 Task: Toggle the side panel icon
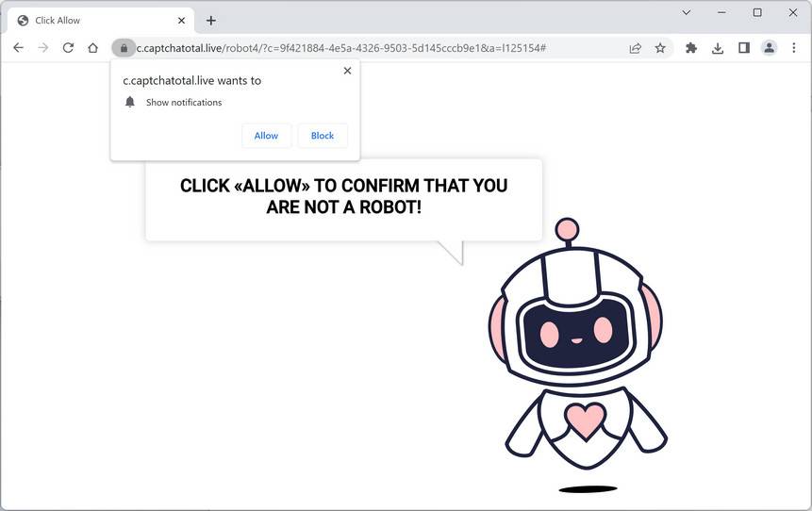pyautogui.click(x=744, y=48)
